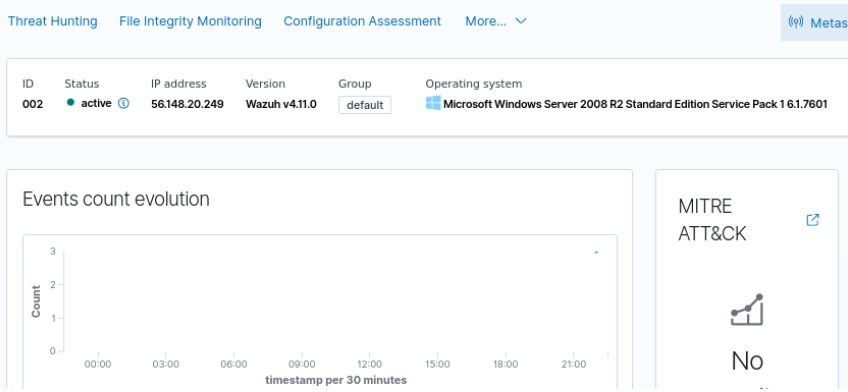Click the Windows logo icon
The image size is (848, 392).
click(433, 103)
